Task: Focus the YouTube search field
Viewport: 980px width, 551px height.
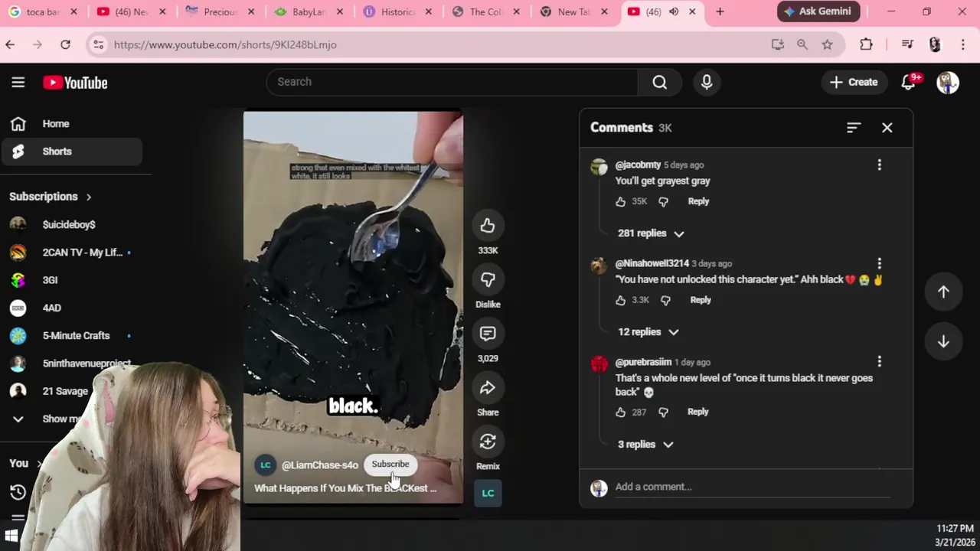Action: coord(452,82)
